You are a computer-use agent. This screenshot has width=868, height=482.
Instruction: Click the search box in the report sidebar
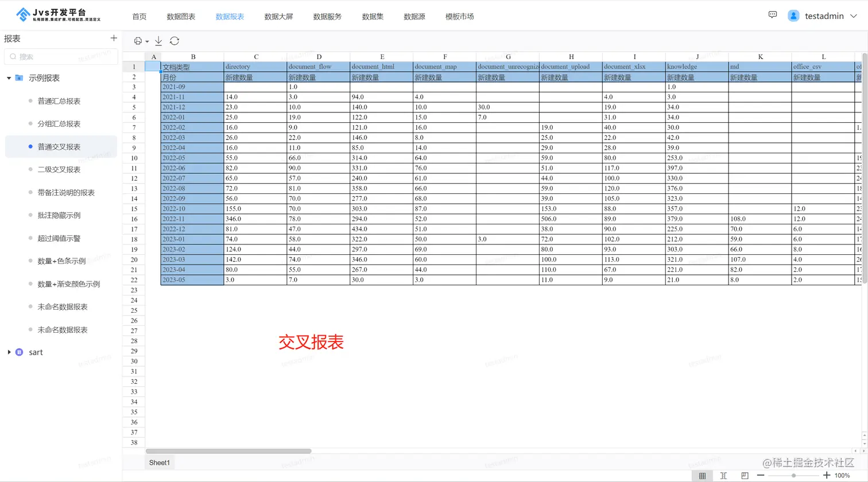coord(61,56)
